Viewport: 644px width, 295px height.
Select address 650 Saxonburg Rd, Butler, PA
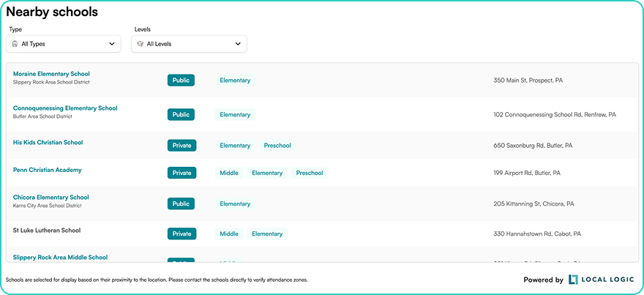click(533, 146)
